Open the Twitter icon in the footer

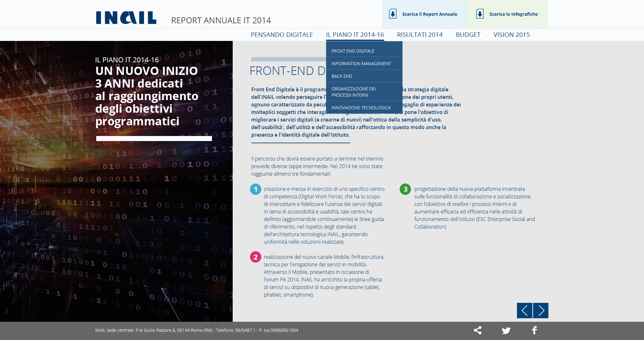(x=506, y=331)
